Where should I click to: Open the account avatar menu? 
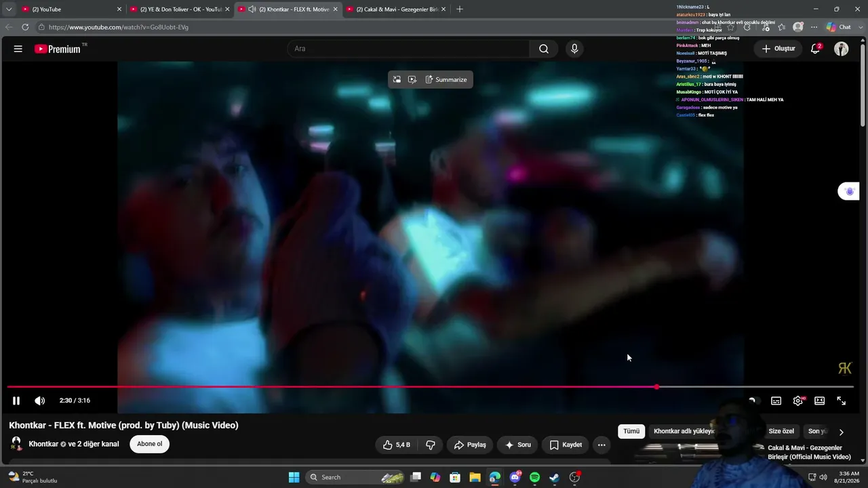click(842, 49)
